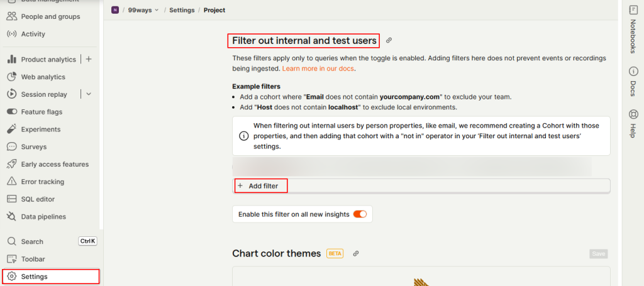Click the Chart color themes heading

point(277,253)
